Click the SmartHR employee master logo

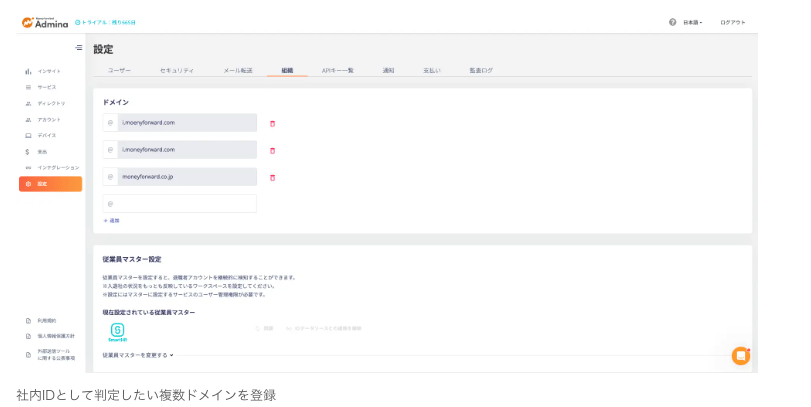(x=117, y=332)
